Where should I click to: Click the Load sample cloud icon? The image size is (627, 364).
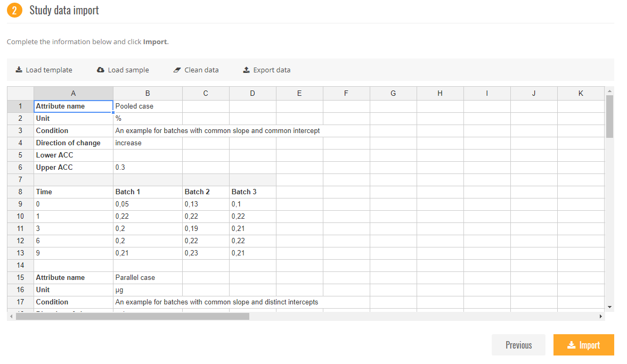100,70
